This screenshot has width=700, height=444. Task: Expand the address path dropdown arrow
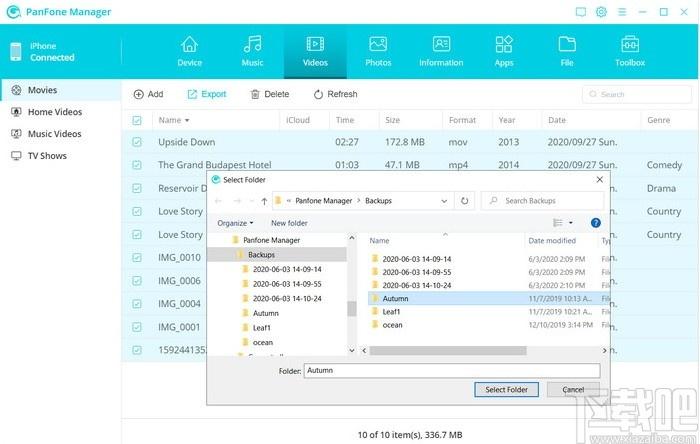[444, 201]
